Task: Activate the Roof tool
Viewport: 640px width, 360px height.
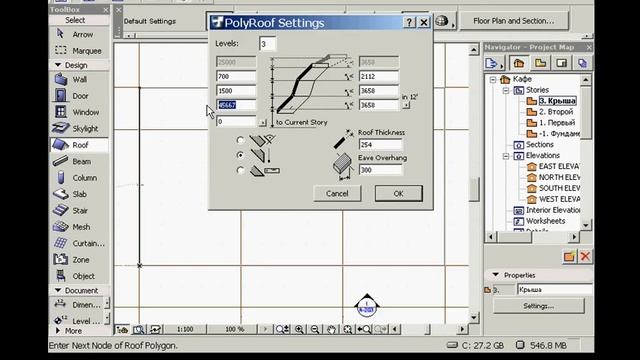Action: click(79, 145)
